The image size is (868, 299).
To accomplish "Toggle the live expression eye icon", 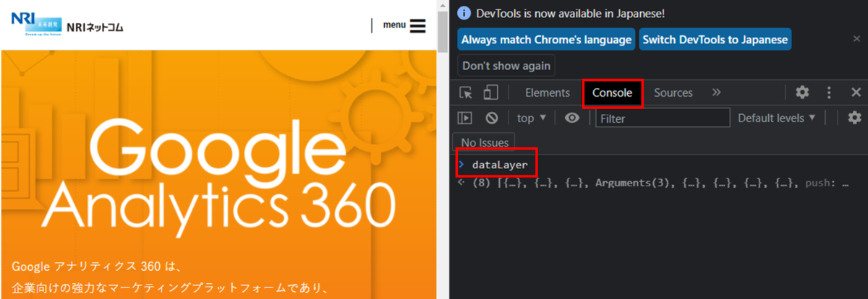I will point(572,118).
